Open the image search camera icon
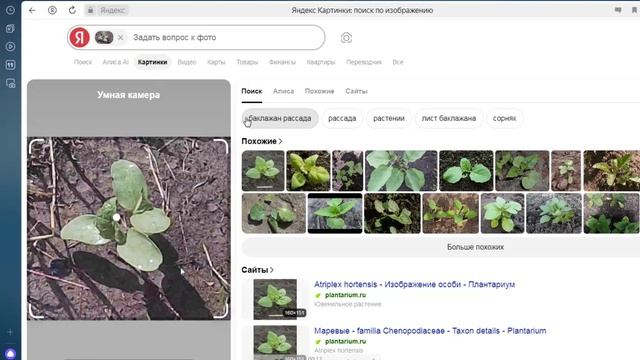640x360 pixels. [x=346, y=38]
